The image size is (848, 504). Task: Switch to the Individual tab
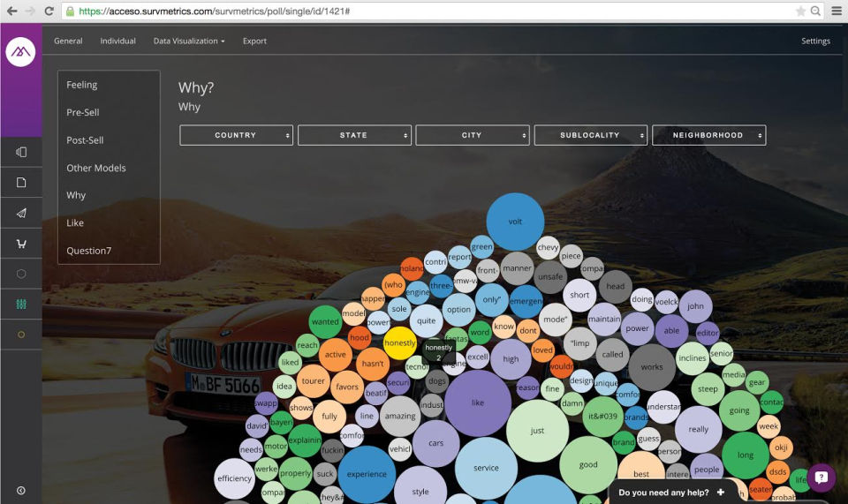tap(117, 41)
